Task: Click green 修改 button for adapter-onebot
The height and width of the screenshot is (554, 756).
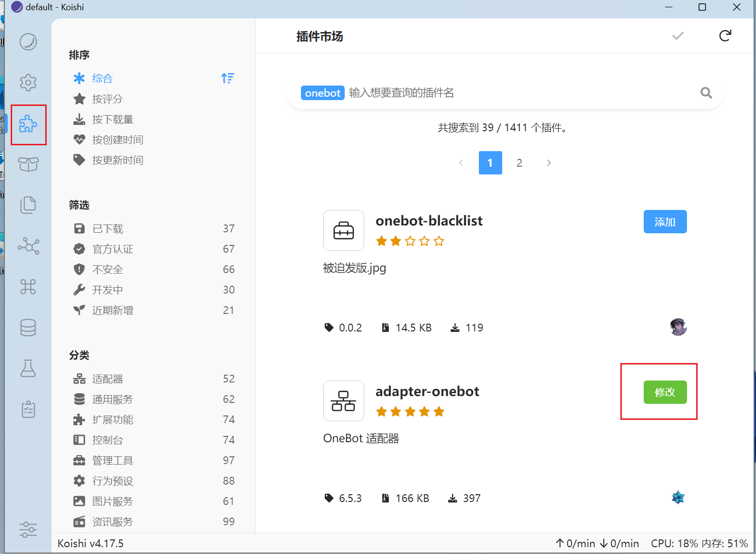Action: pos(665,392)
